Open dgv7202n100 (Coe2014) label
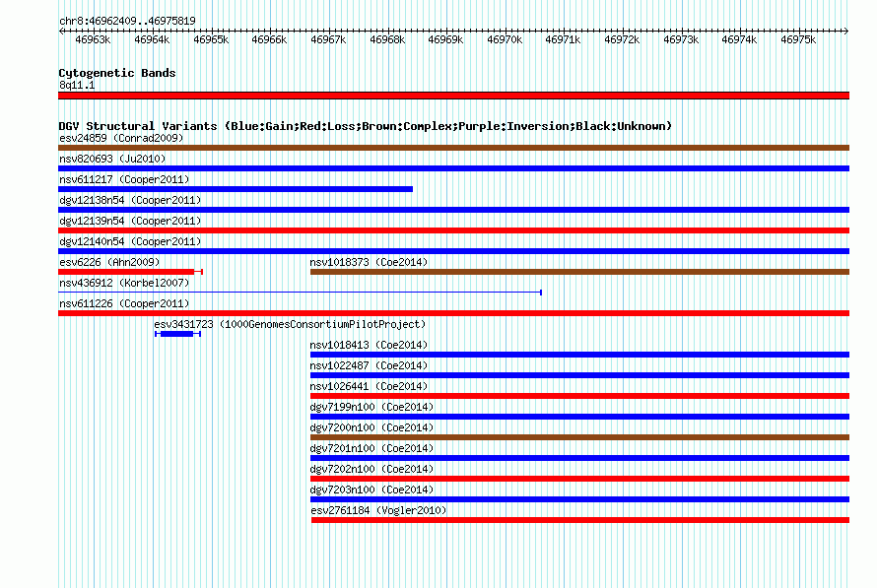The width and height of the screenshot is (877, 588). click(371, 469)
